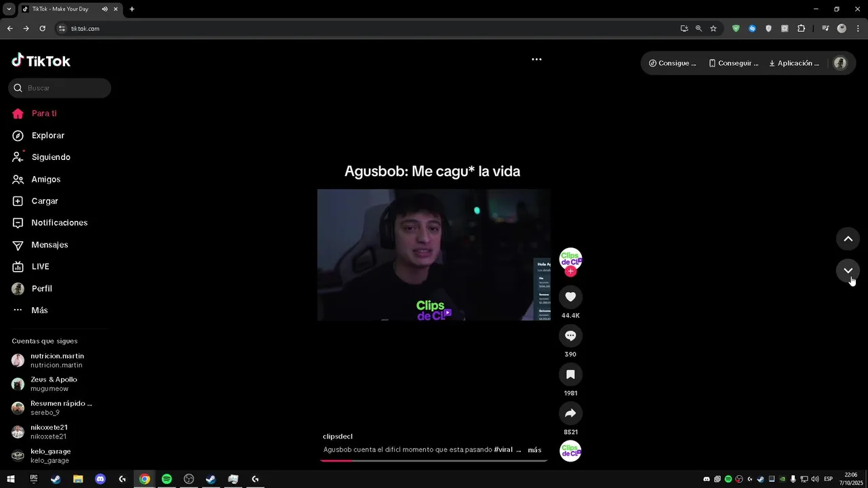Open File Explorer from the taskbar
This screenshot has width=868, height=488.
pos(78,479)
